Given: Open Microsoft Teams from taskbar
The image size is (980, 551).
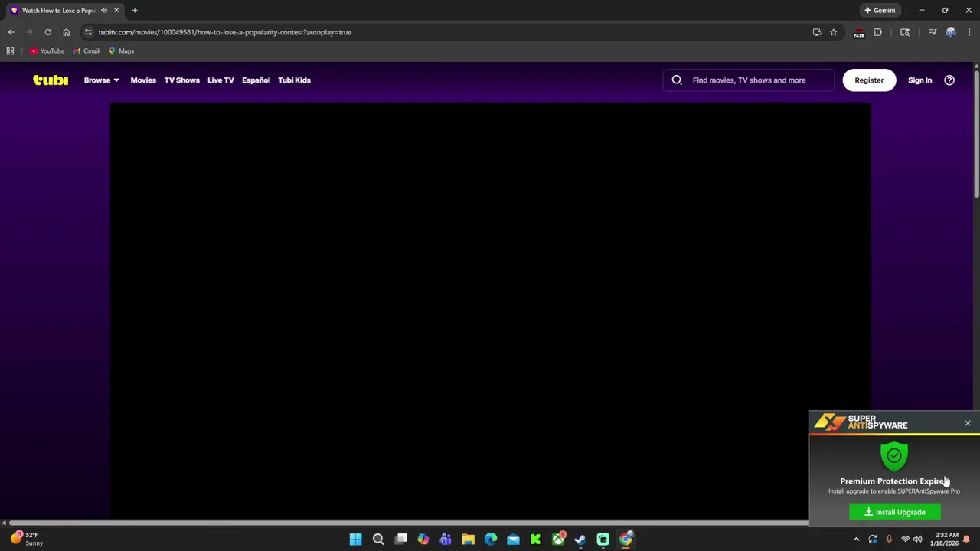Looking at the screenshot, I should (446, 540).
